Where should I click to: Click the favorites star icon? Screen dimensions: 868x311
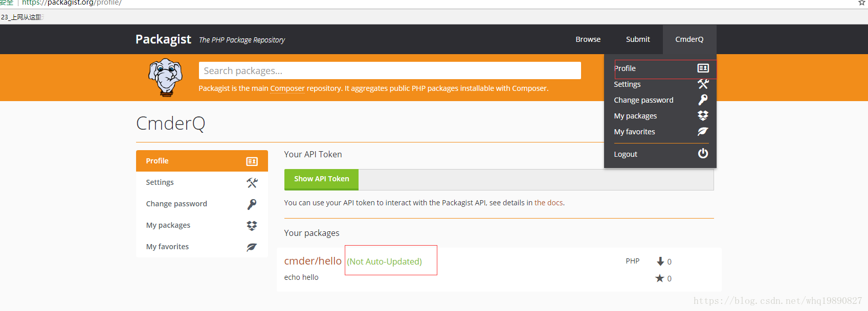coord(660,278)
